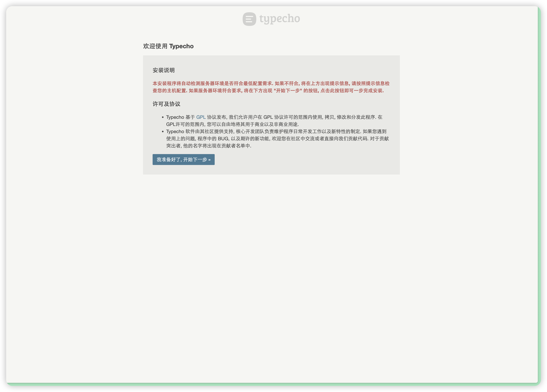Click second line of red notice text
The width and height of the screenshot is (547, 392).
point(217,91)
